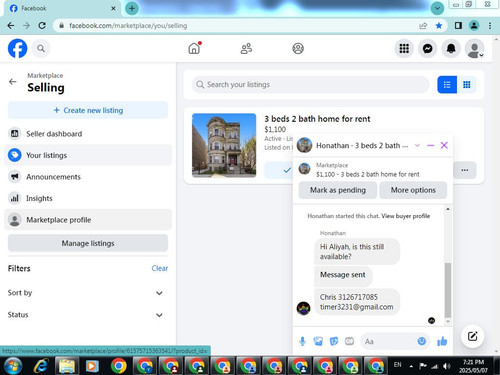The width and height of the screenshot is (500, 375).
Task: Minimize the Honathan chat window
Action: 430,145
